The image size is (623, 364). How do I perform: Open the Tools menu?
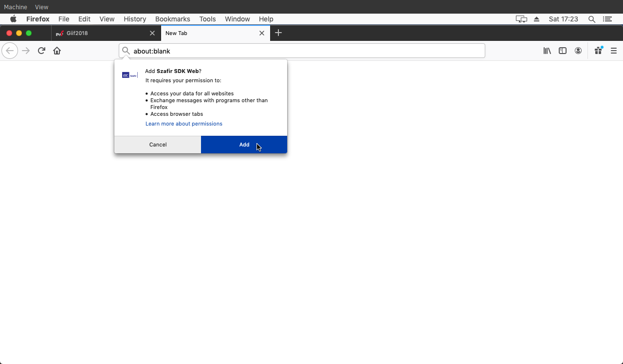[x=207, y=19]
